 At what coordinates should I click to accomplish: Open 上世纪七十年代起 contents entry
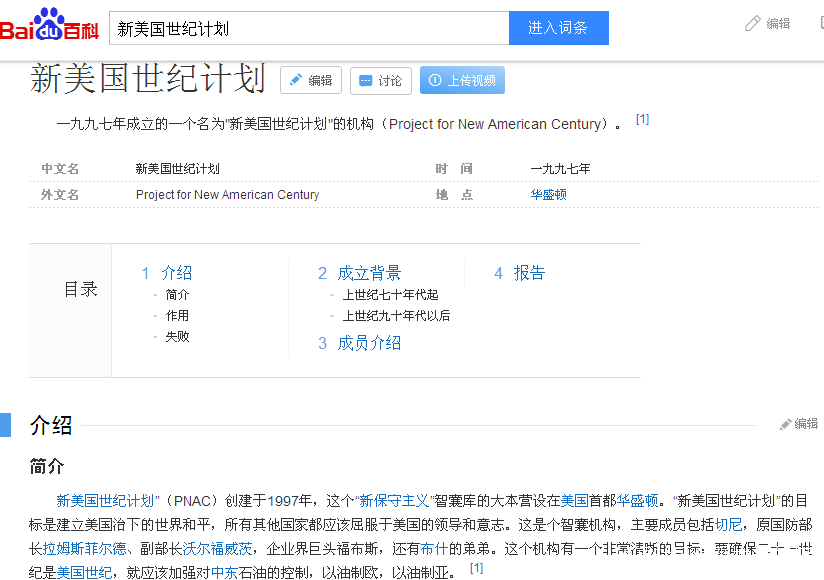point(390,295)
